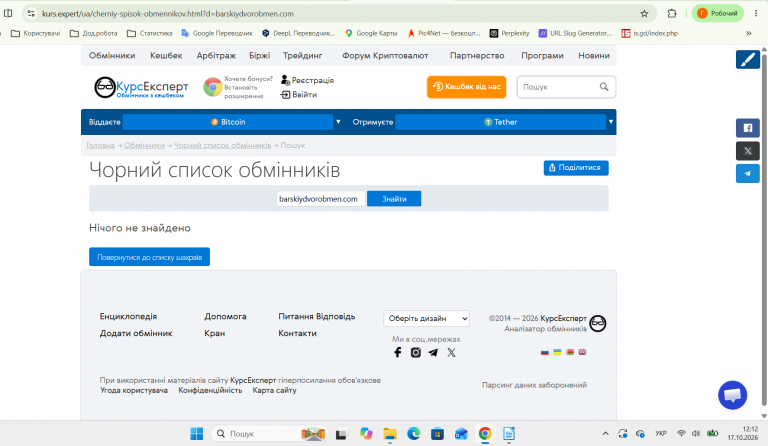Show hidden system tray icons

coord(605,434)
